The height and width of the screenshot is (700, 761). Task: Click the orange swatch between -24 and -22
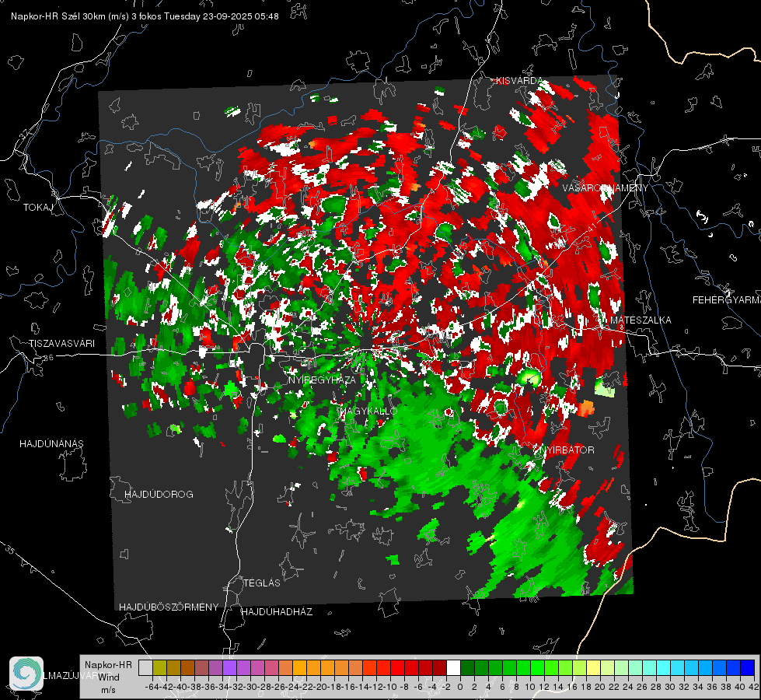click(x=299, y=668)
